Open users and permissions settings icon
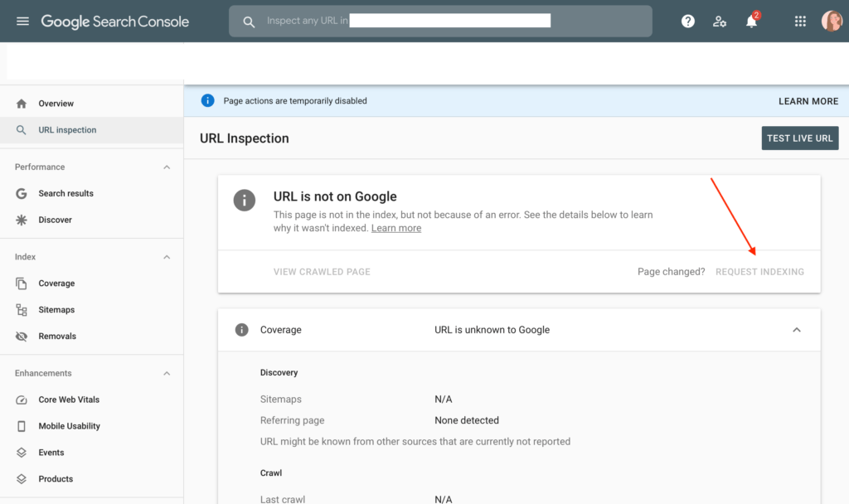This screenshot has width=849, height=504. 719,21
